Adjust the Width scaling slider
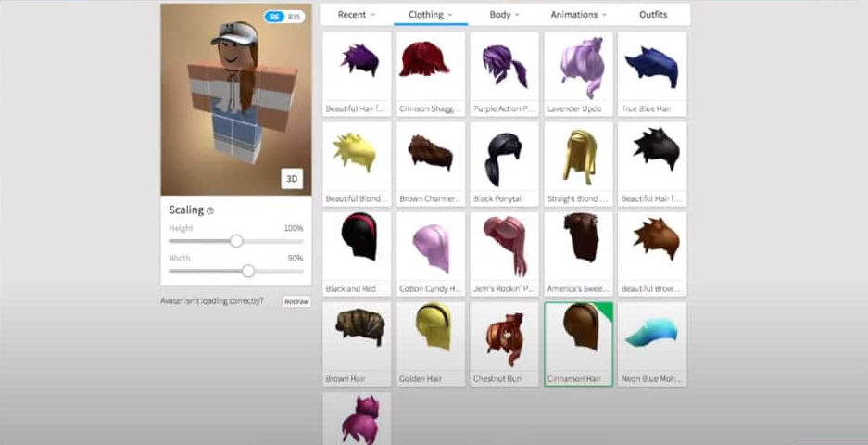This screenshot has width=868, height=445. click(248, 271)
